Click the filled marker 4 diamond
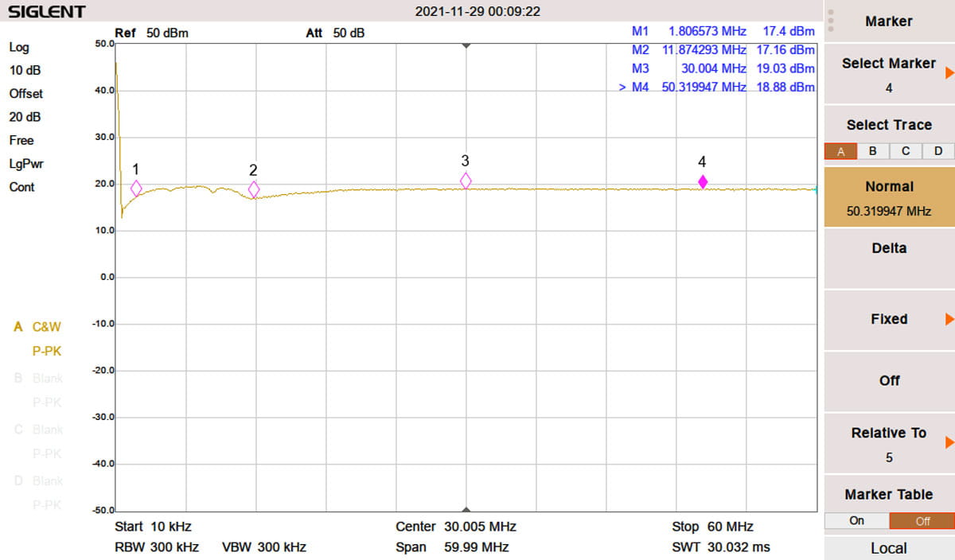The image size is (955, 560). pos(703,182)
